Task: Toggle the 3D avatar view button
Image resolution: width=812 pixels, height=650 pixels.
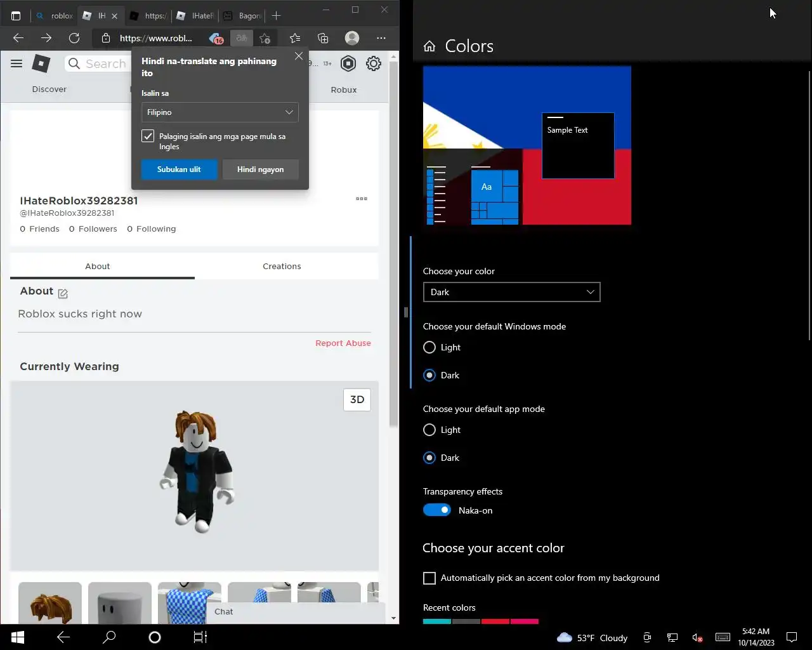Action: tap(357, 399)
